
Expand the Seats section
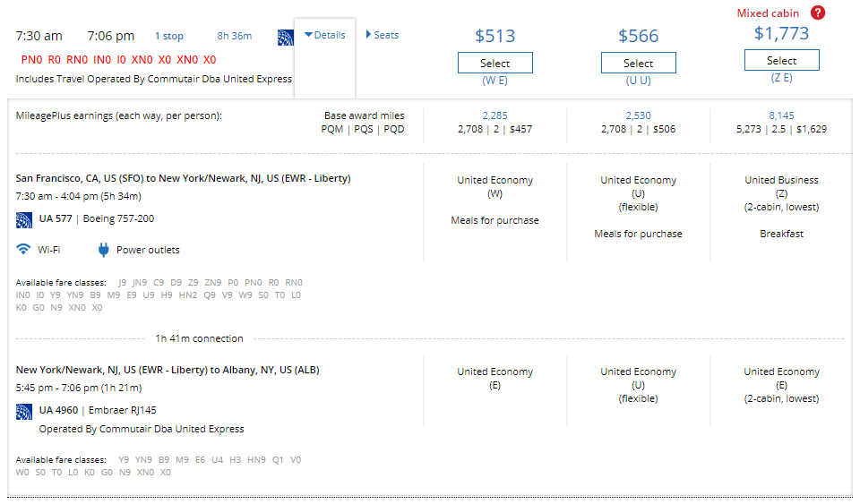tap(383, 35)
